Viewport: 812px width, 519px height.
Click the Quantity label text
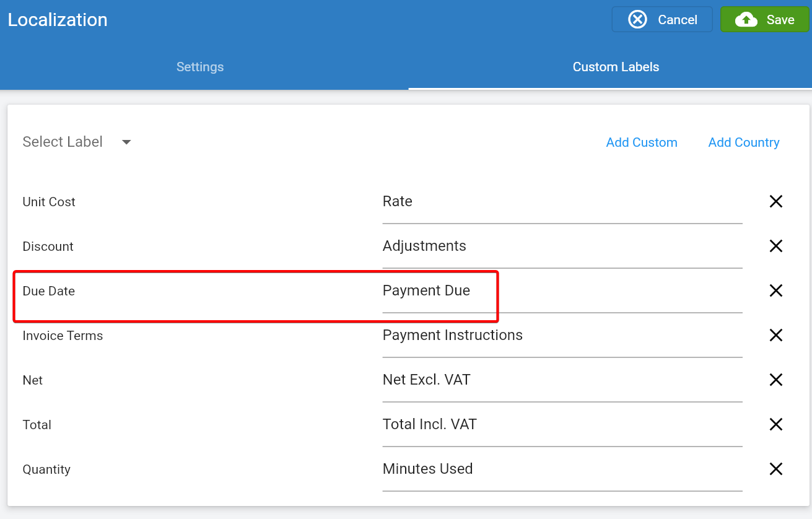click(46, 469)
